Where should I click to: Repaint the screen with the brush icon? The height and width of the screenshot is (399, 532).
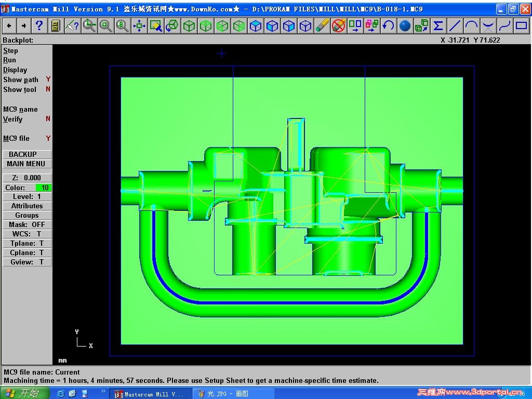point(156,25)
